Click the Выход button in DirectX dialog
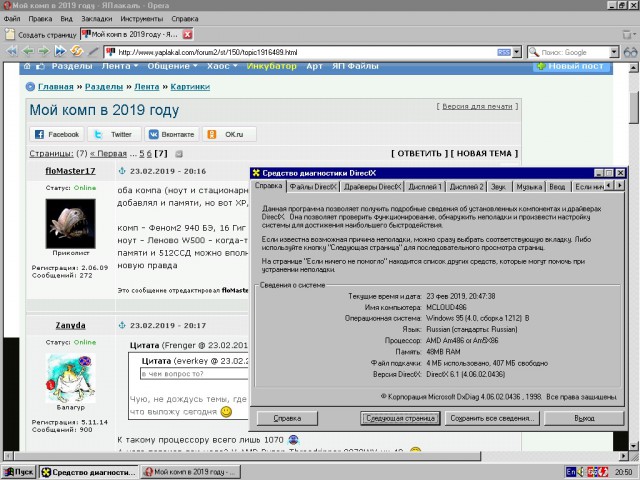The height and width of the screenshot is (480, 640). pyautogui.click(x=584, y=418)
